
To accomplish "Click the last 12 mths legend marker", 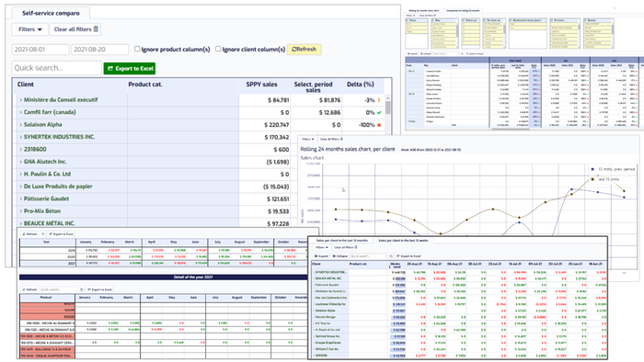I will (592, 179).
